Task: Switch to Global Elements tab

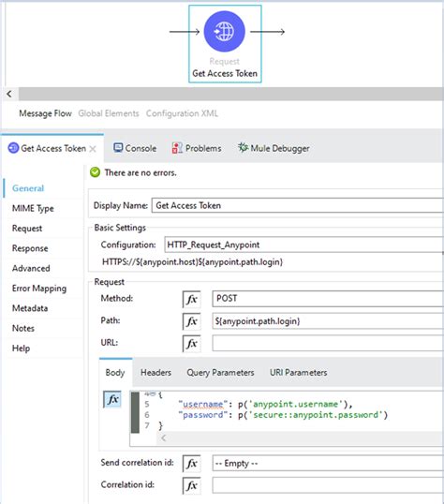Action: 109,113
